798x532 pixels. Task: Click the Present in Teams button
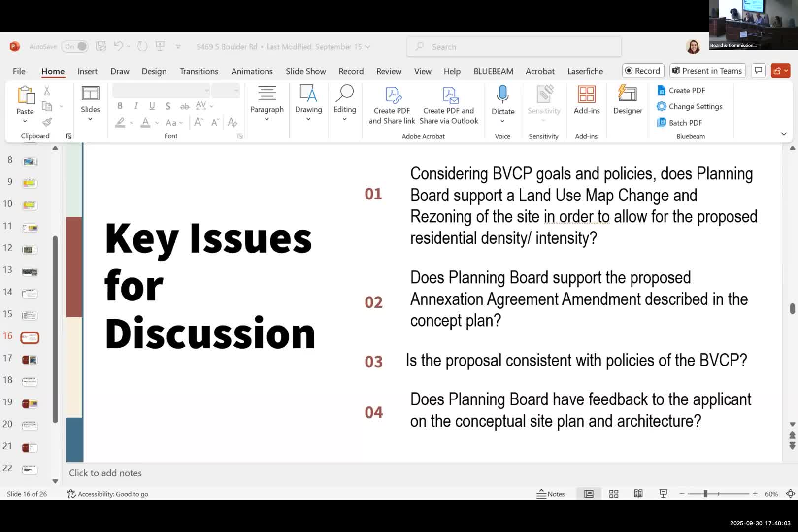coord(707,71)
